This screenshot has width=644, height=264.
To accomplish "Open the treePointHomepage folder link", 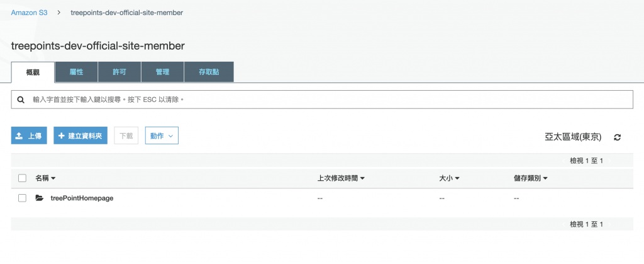I will pyautogui.click(x=82, y=198).
